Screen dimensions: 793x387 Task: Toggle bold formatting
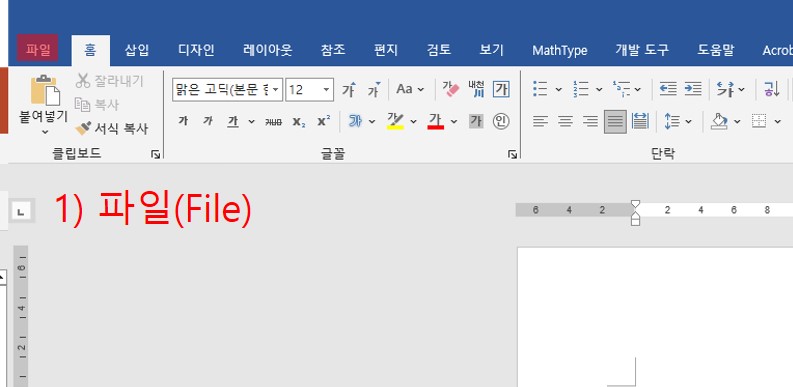(184, 121)
